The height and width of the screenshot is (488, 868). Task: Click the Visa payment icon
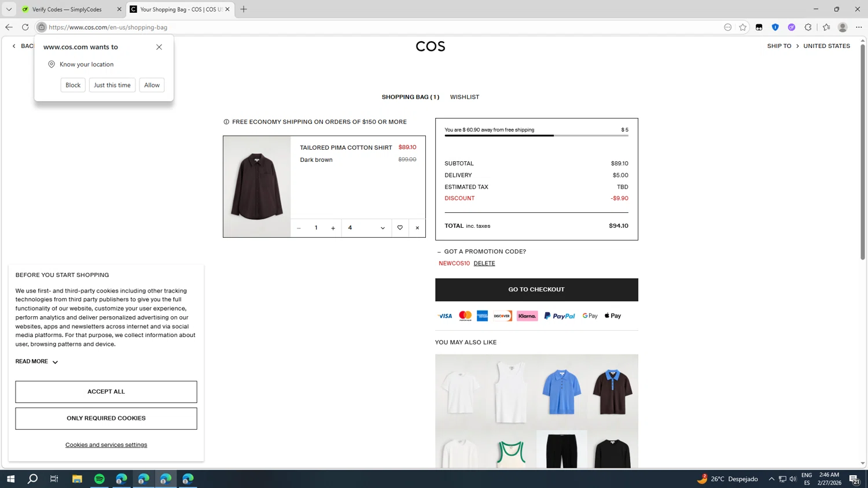click(x=444, y=316)
